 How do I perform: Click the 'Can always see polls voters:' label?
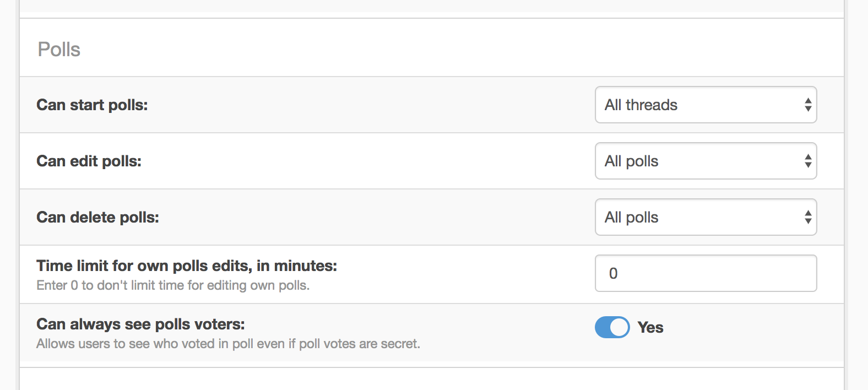140,324
